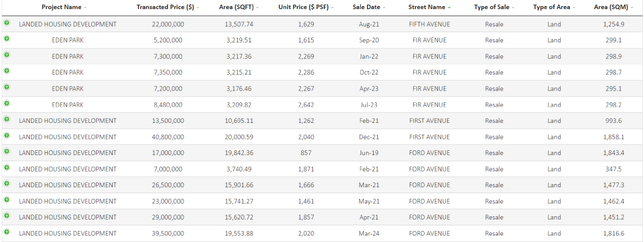Expand the Mar-24 Ford Avenue transaction
The image size is (644, 242).
[x=6, y=232]
